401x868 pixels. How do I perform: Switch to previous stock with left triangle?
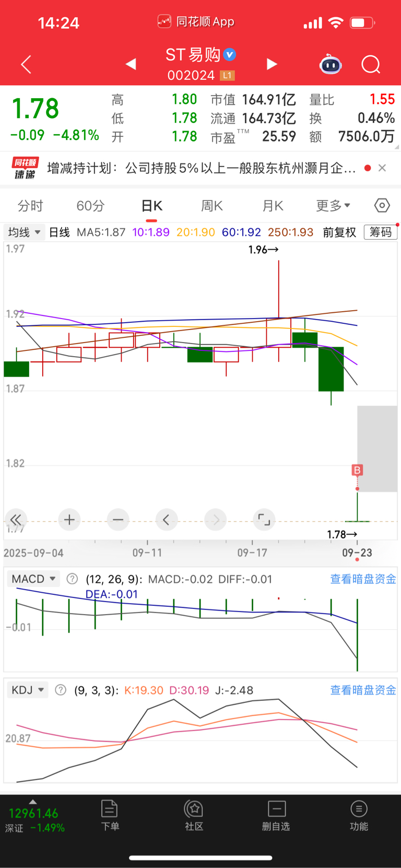(131, 64)
